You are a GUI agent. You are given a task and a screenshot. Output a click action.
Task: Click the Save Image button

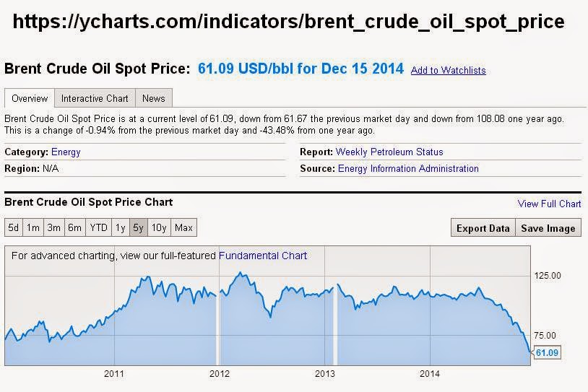pyautogui.click(x=548, y=228)
